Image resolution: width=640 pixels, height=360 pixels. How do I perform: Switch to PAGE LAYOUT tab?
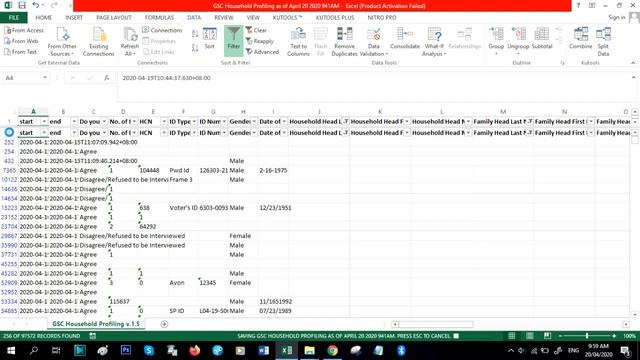click(x=113, y=18)
